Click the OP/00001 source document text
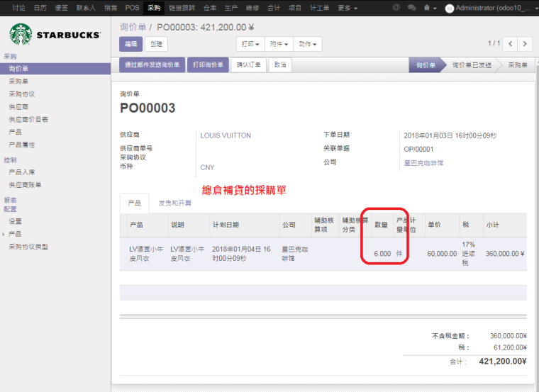 (418, 150)
